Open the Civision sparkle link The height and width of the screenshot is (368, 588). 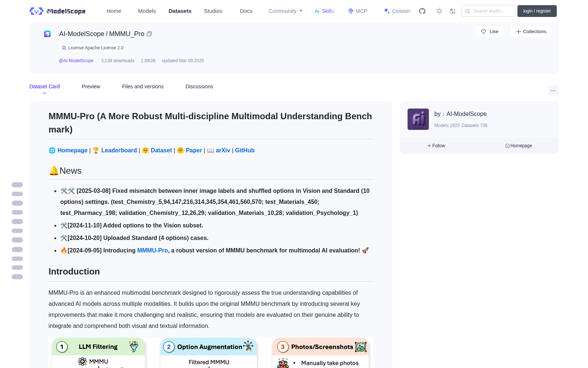397,11
